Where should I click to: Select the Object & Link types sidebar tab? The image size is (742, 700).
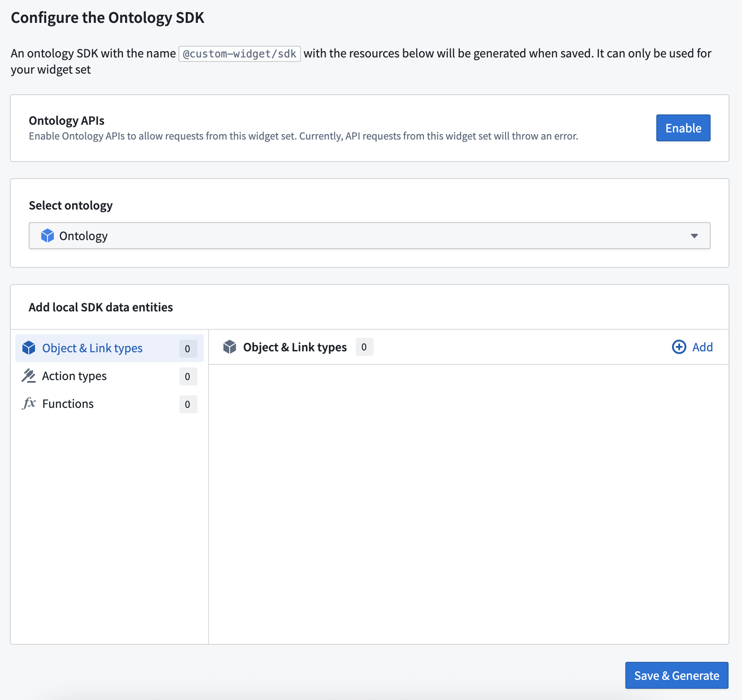point(92,348)
